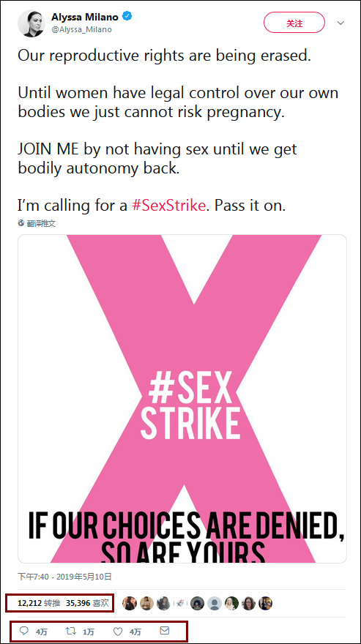The image size is (361, 644).
Task: View the 35,396 喜欢 likes list
Action: tap(87, 603)
